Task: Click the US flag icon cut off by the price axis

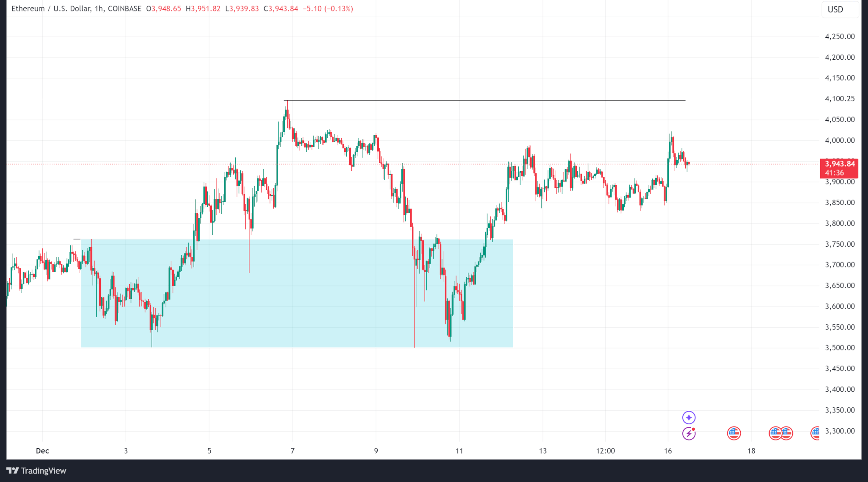Action: tap(815, 433)
